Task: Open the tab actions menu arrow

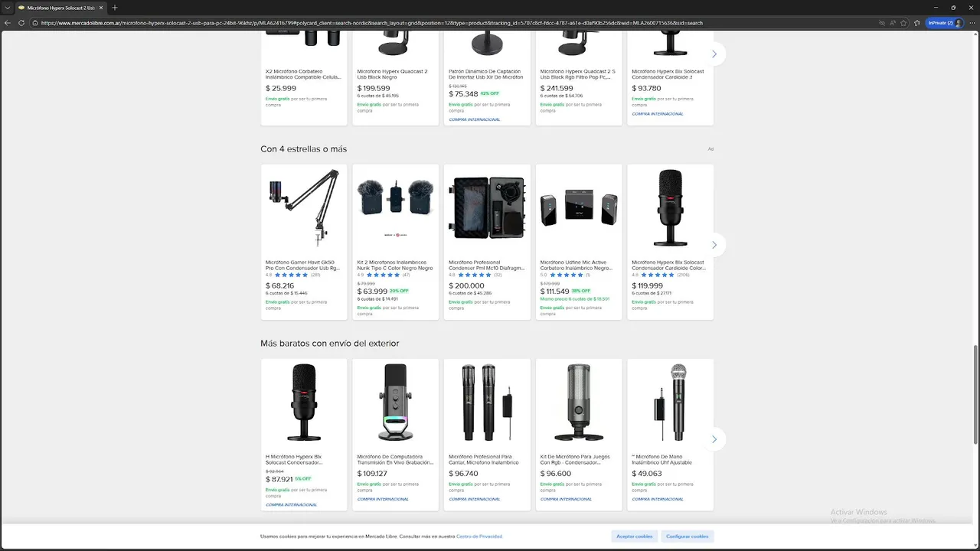Action: pyautogui.click(x=6, y=8)
